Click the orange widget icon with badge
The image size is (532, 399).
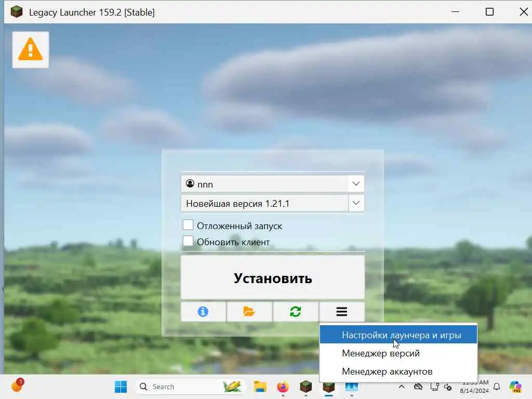(18, 385)
